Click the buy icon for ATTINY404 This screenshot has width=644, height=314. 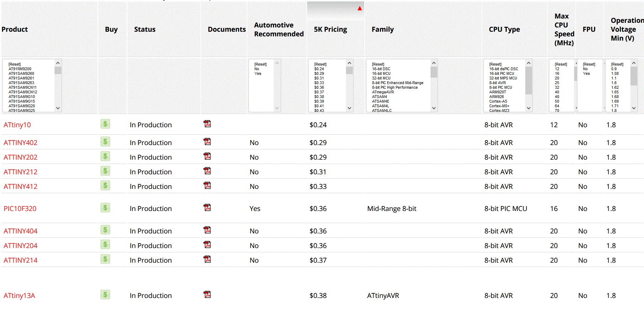[x=105, y=230]
